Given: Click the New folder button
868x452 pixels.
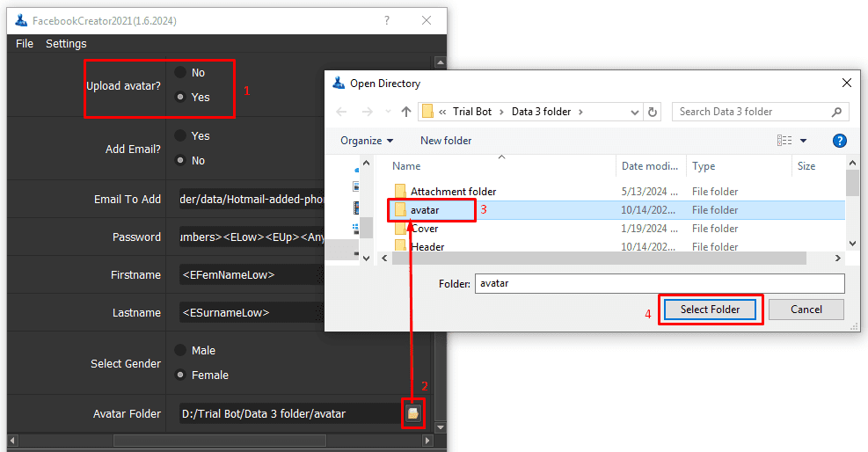Looking at the screenshot, I should tap(446, 141).
